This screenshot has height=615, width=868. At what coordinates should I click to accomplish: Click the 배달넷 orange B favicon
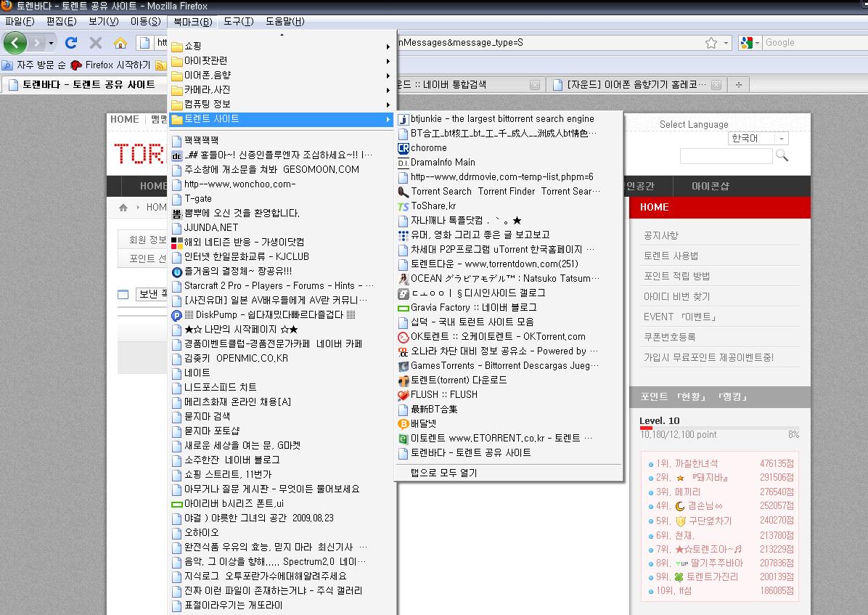tap(403, 424)
